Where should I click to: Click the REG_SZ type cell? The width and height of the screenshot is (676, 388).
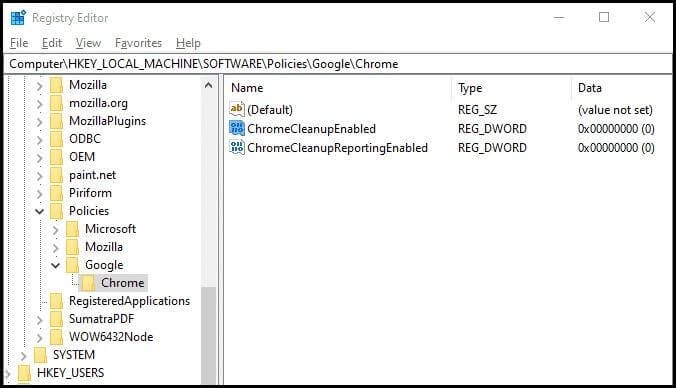477,110
